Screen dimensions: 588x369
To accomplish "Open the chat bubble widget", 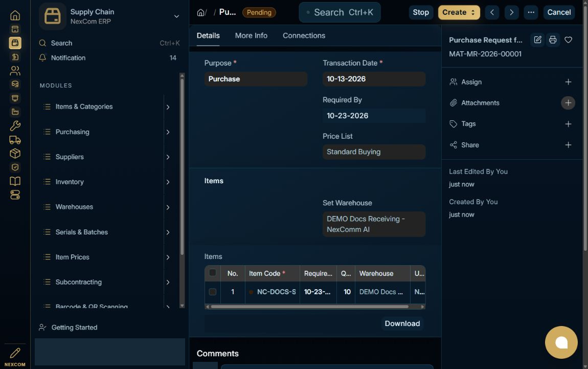I will tap(561, 342).
